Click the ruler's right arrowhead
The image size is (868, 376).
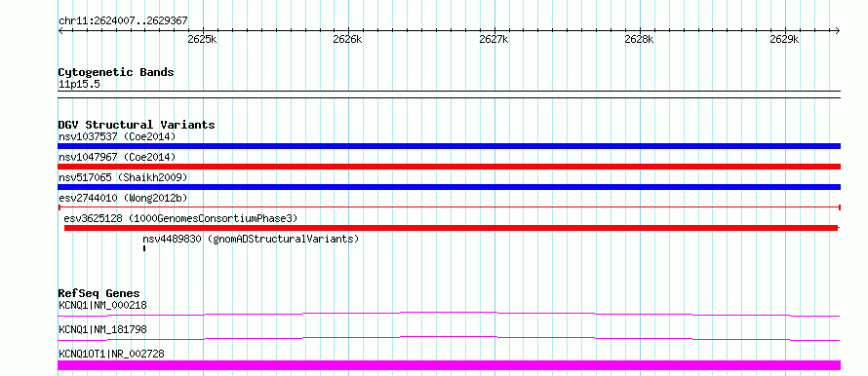[837, 31]
